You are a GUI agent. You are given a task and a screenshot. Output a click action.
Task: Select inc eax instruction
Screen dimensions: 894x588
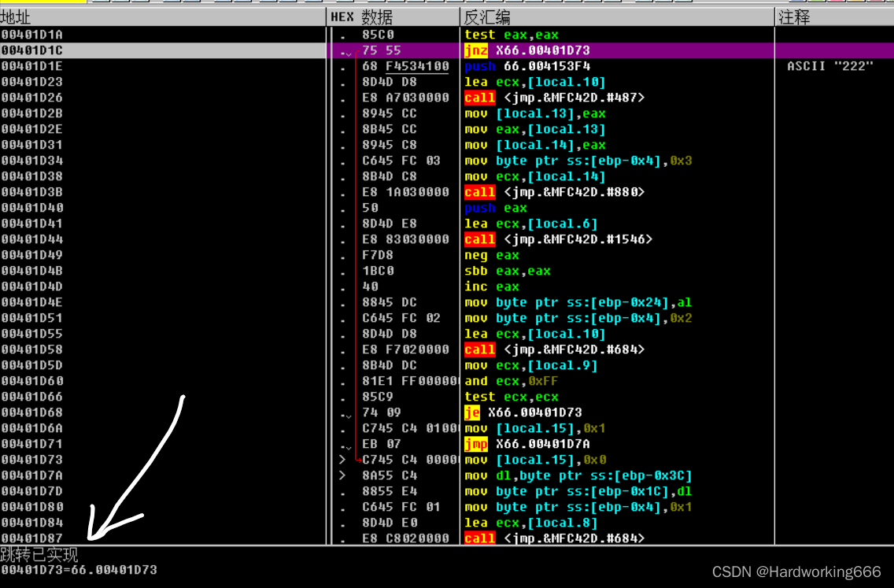pyautogui.click(x=492, y=287)
